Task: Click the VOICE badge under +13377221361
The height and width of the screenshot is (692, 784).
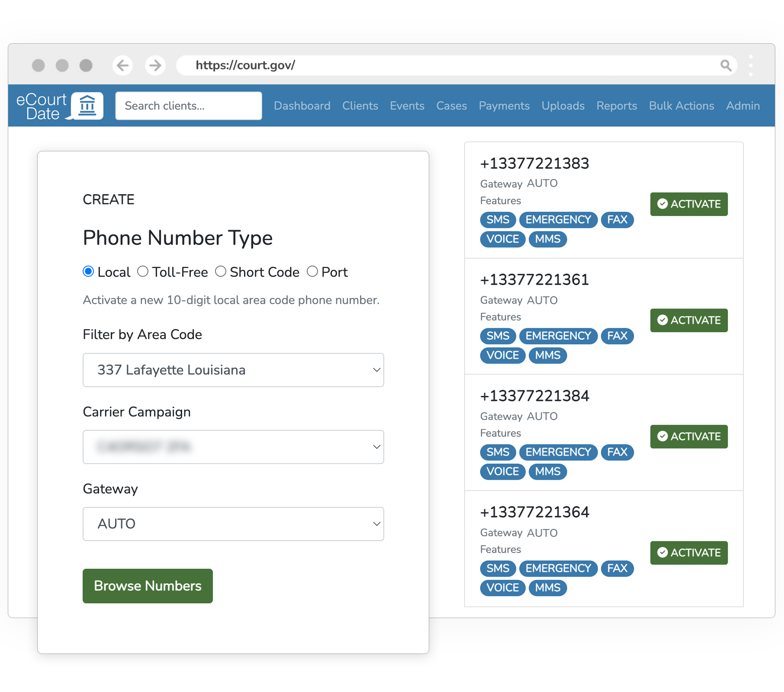Action: [502, 356]
